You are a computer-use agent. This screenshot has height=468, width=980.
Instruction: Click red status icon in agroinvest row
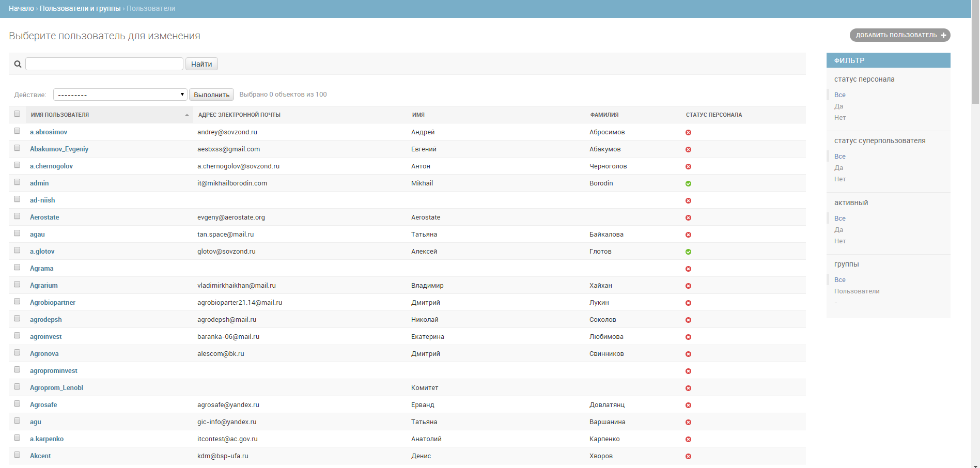tap(688, 337)
